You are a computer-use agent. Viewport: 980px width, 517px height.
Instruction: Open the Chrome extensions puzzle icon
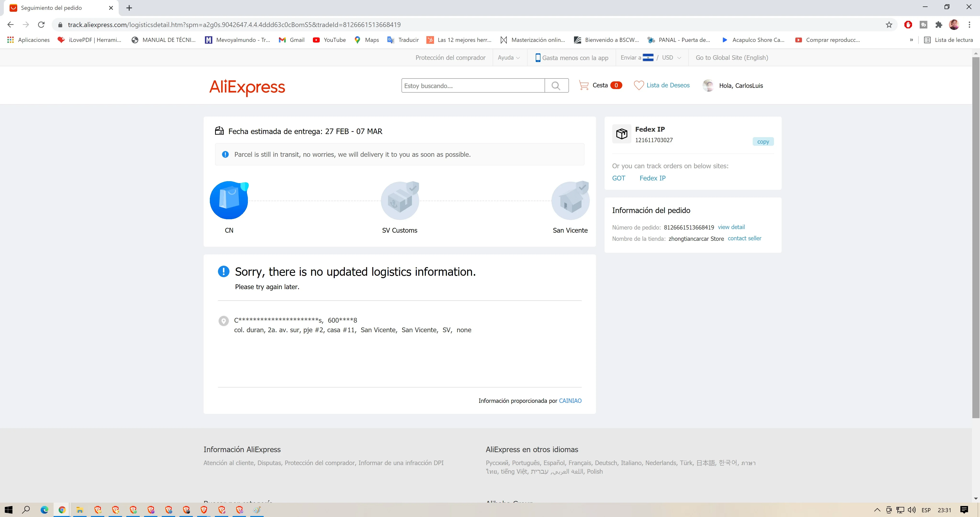point(939,25)
